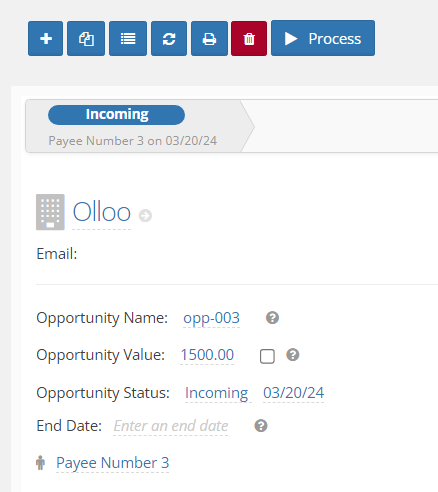Show help for Opportunity Value
The image size is (438, 492).
click(293, 355)
